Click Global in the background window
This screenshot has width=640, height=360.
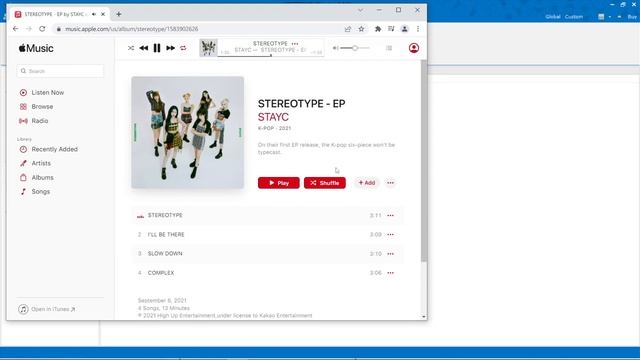[553, 17]
